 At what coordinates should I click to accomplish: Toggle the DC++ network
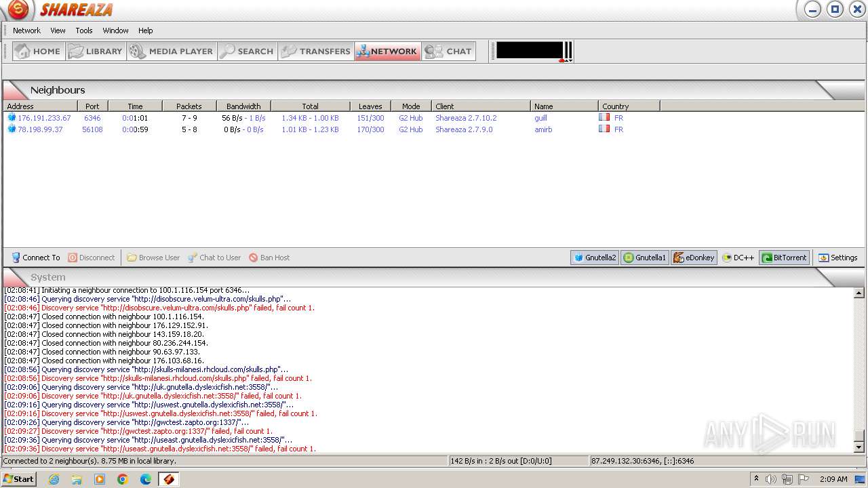tap(738, 258)
